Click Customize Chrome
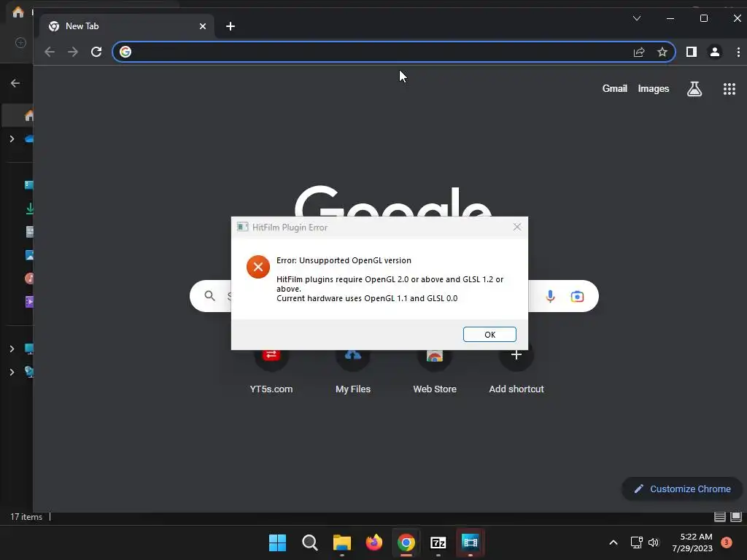The height and width of the screenshot is (560, 747). point(682,489)
